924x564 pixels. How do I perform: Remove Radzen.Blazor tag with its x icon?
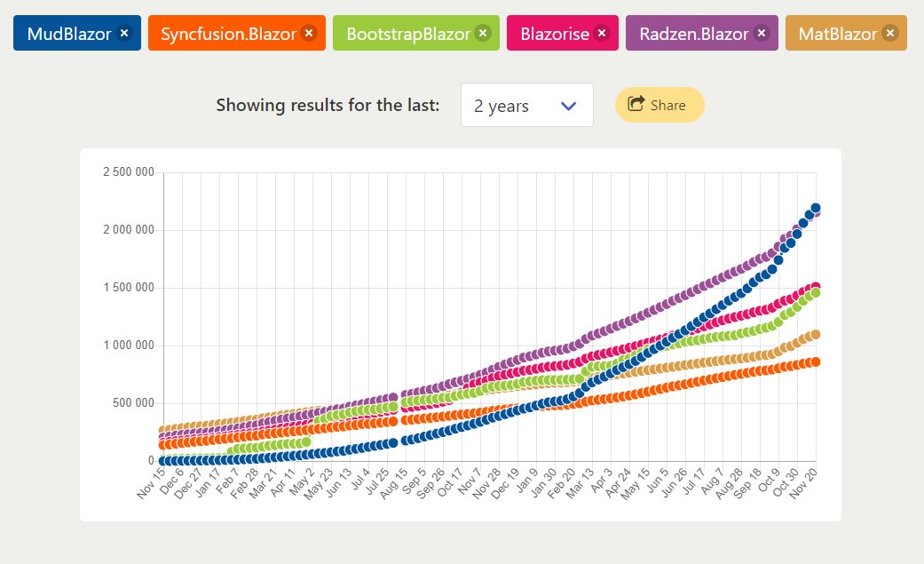(x=762, y=33)
